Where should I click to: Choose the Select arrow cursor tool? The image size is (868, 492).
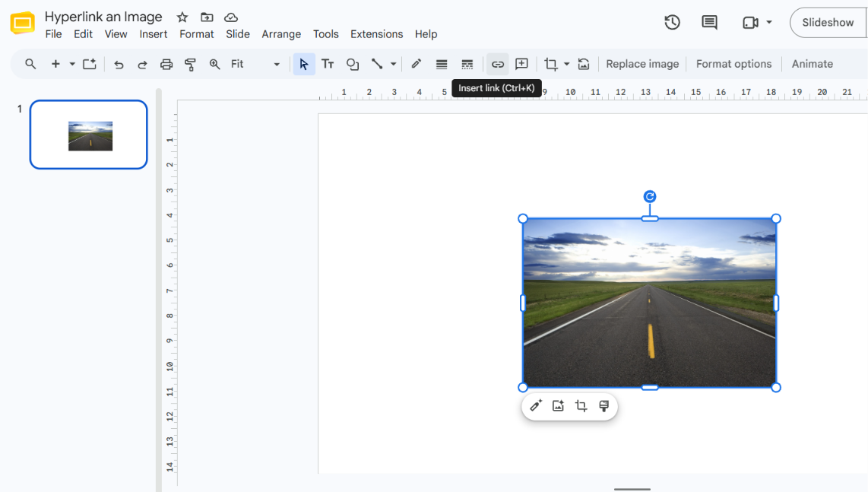pos(304,65)
